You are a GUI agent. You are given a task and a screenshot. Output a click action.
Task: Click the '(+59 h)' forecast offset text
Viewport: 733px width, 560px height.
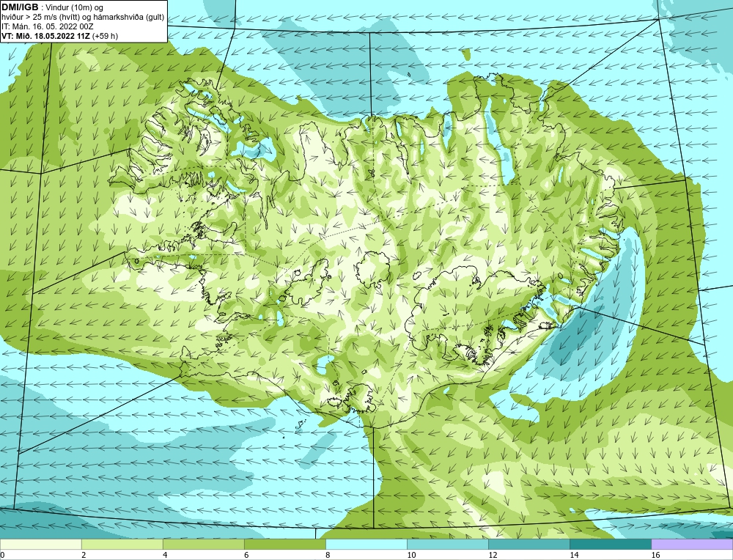pyautogui.click(x=105, y=36)
